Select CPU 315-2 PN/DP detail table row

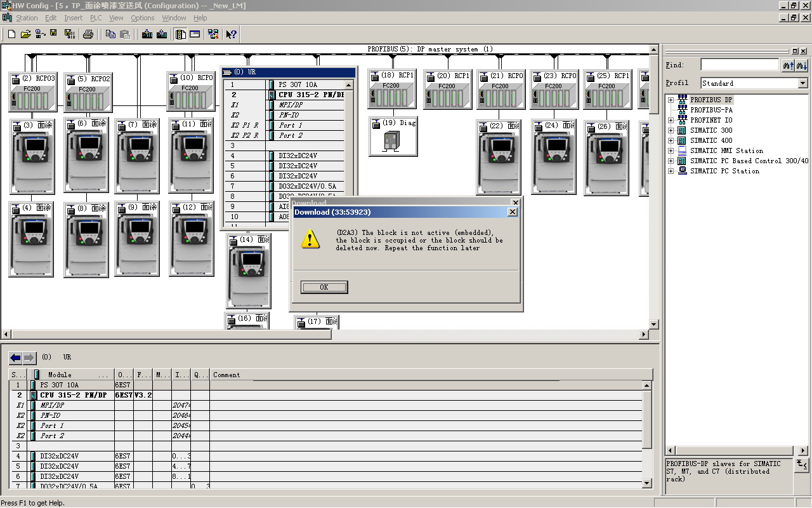pos(327,395)
